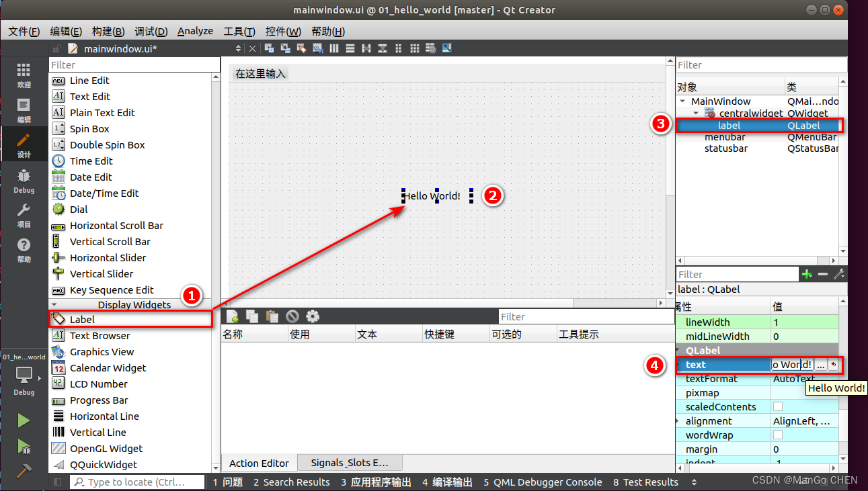The height and width of the screenshot is (491, 868).
Task: Open 4 编译输出 pane
Action: (447, 482)
